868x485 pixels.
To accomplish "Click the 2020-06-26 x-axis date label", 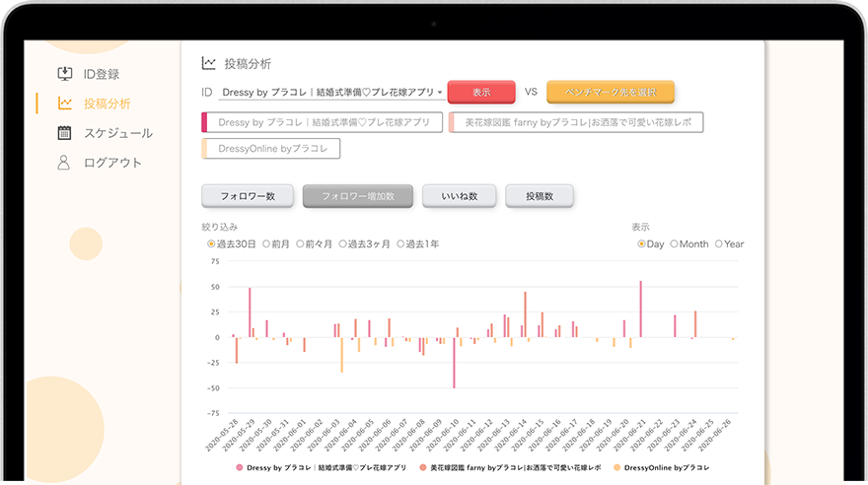I will 715,436.
